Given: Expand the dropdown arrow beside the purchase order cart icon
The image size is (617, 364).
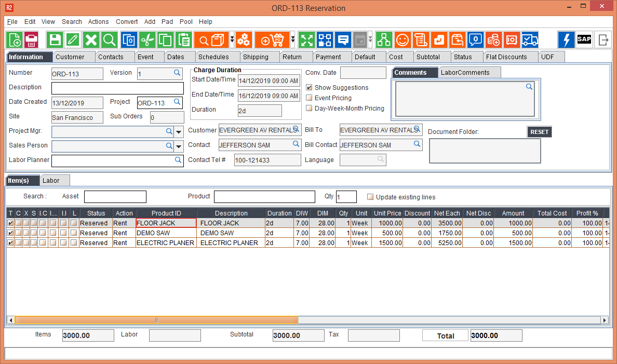Looking at the screenshot, I should click(293, 40).
